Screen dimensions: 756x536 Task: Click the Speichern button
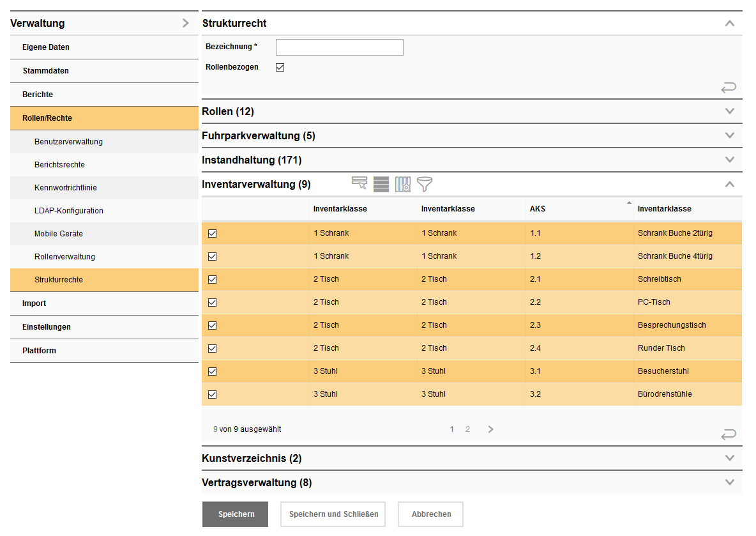235,514
